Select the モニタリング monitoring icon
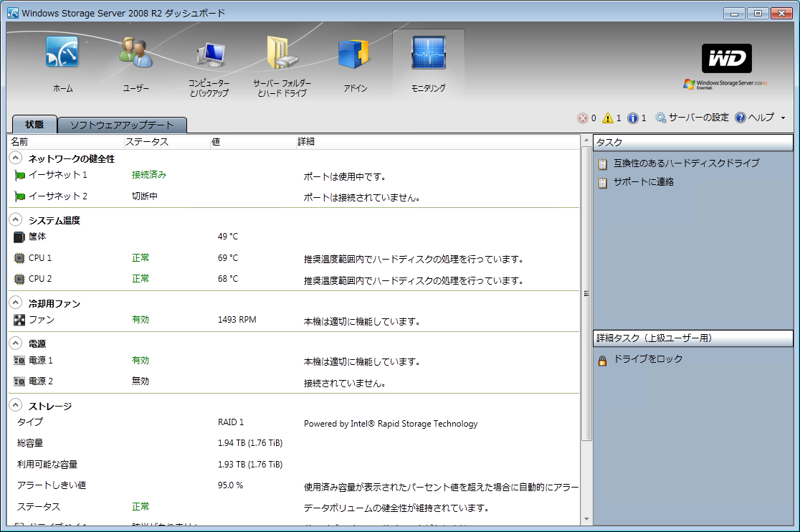This screenshot has width=800, height=532. point(429,52)
